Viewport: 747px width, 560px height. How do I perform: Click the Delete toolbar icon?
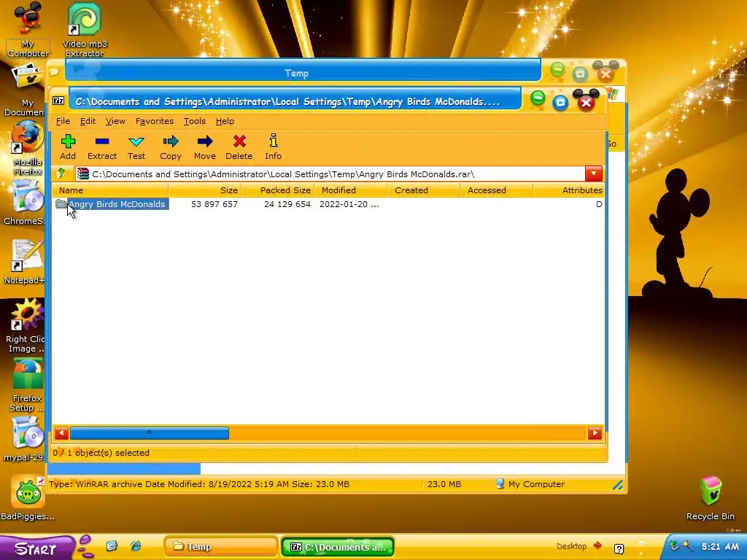tap(239, 147)
